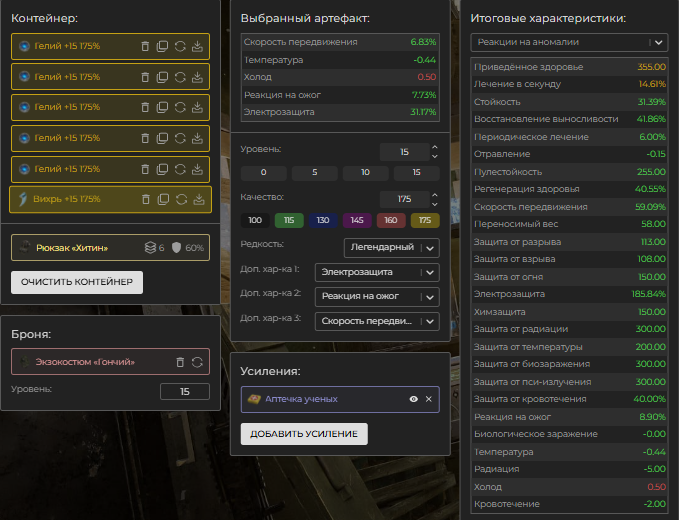Delete the topmost Гелий artifact
Viewport: 679px width, 520px height.
point(145,46)
